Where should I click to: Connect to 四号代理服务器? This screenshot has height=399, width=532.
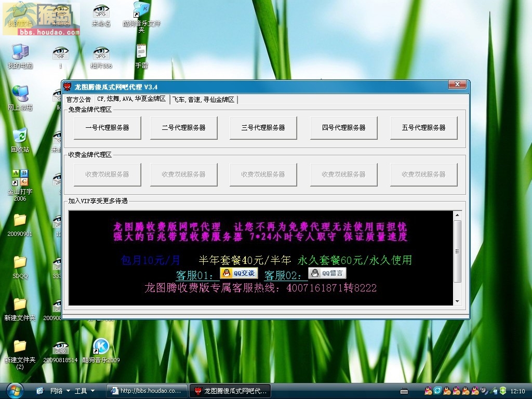coord(344,128)
